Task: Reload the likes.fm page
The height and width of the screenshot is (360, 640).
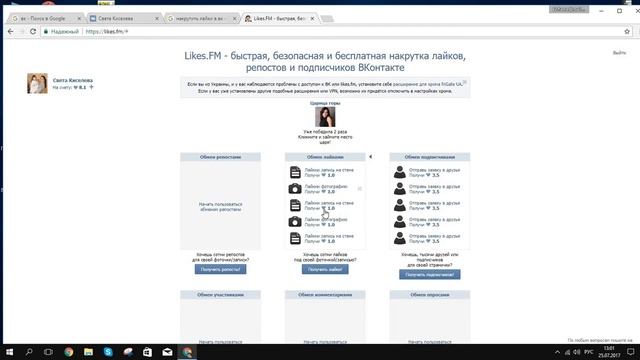Action: tap(33, 31)
